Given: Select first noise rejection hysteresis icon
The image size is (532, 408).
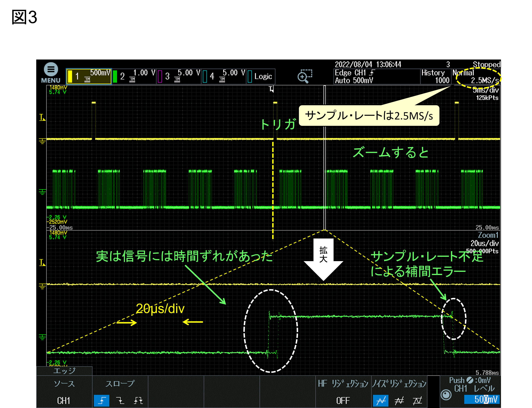Looking at the screenshot, I should (381, 400).
